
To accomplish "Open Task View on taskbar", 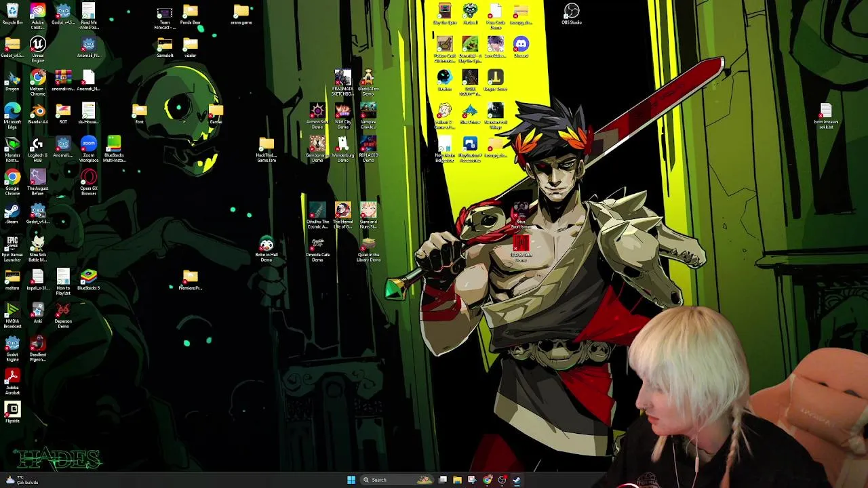I will click(x=443, y=480).
